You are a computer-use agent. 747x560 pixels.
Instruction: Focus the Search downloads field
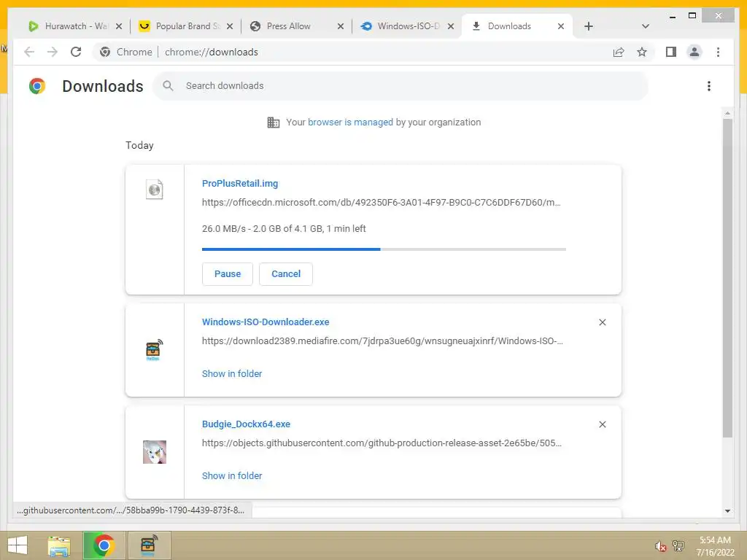tap(400, 86)
